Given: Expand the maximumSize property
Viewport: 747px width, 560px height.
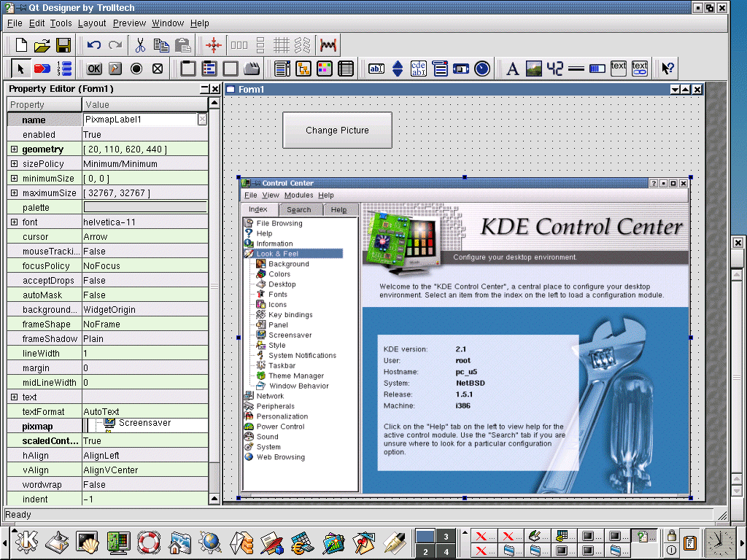Looking at the screenshot, I should [x=15, y=192].
